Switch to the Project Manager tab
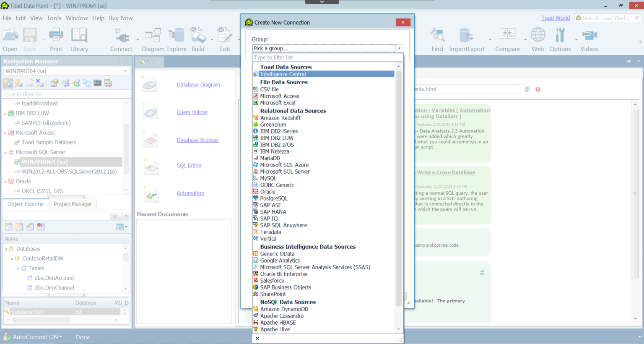The image size is (644, 344). pyautogui.click(x=72, y=204)
